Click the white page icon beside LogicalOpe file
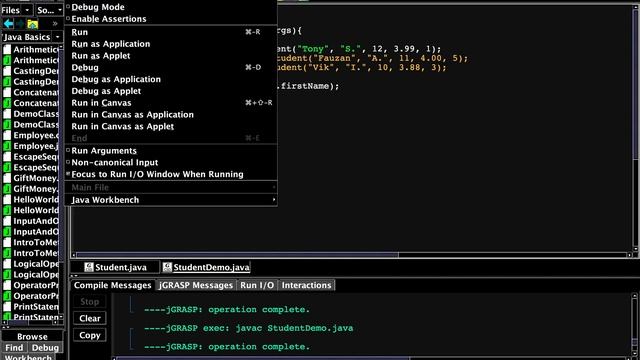Screen dimensions: 640x360 pos(7,264)
